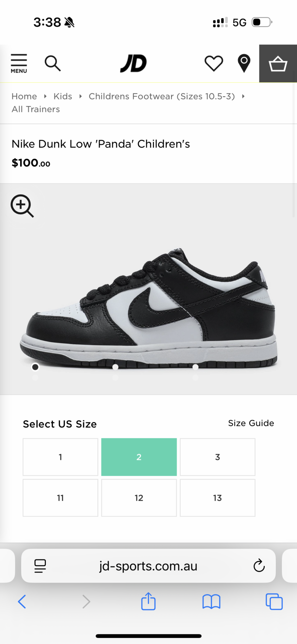Open the store locator pin icon
Screen dimensions: 297x644
[244, 63]
